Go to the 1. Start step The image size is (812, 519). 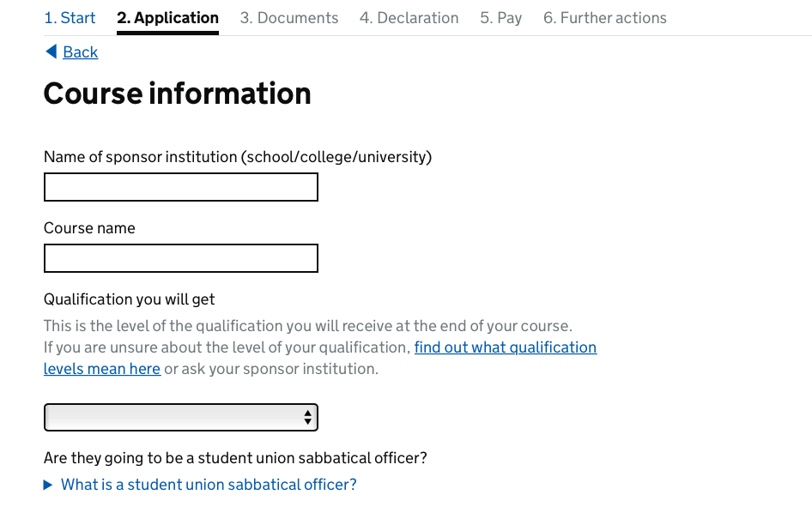coord(70,18)
